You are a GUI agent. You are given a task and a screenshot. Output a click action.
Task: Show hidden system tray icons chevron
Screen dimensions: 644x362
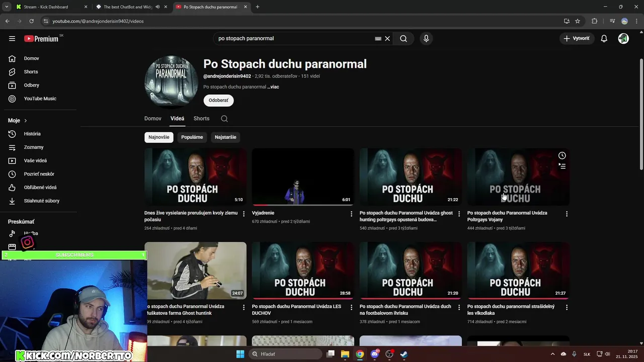(x=553, y=354)
